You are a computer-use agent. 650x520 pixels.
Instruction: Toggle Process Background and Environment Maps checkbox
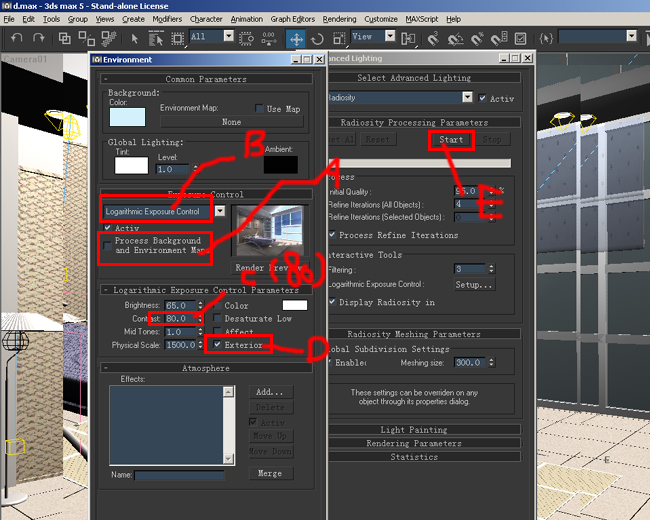point(108,242)
